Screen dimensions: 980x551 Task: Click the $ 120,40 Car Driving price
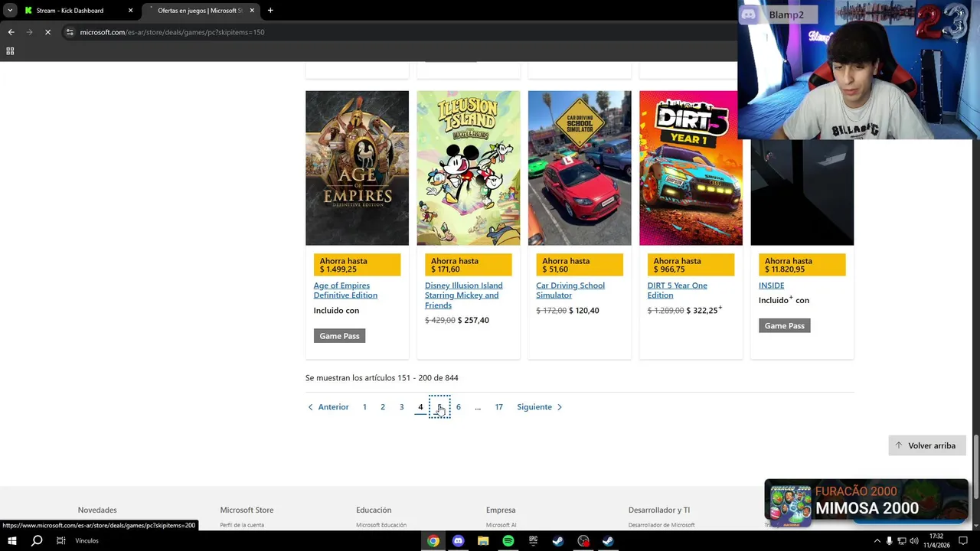584,310
